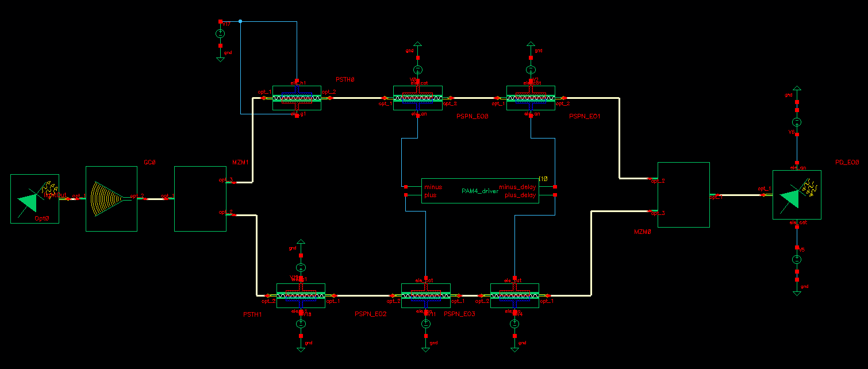Select the voltage source above PSTH1
The height and width of the screenshot is (369, 868).
(301, 267)
